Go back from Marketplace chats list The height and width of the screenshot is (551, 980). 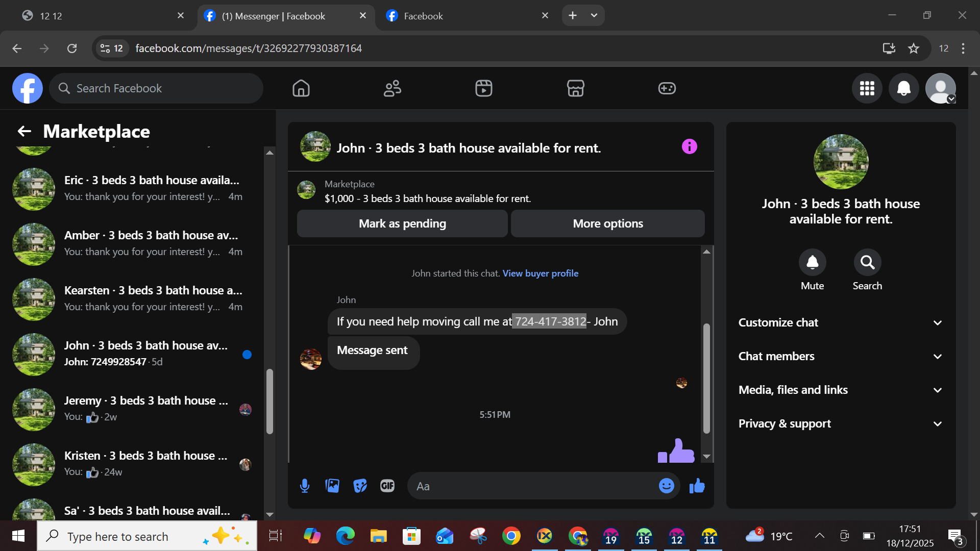[x=24, y=132]
